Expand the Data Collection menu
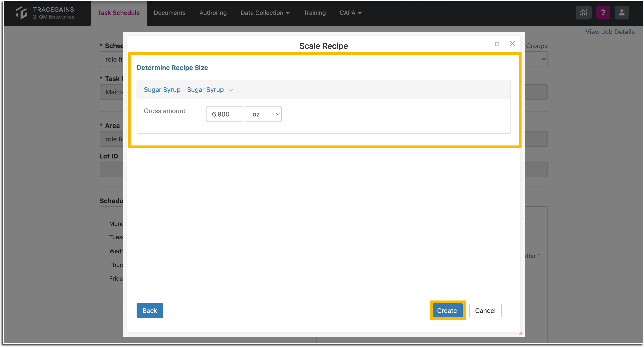This screenshot has width=644, height=347. tap(265, 13)
